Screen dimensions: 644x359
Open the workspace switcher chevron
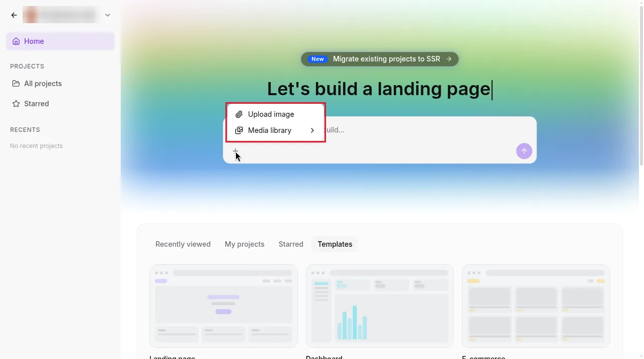[x=108, y=15]
